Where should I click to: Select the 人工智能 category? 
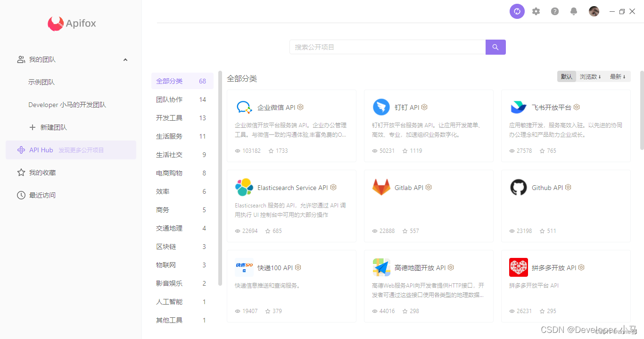tap(182, 302)
